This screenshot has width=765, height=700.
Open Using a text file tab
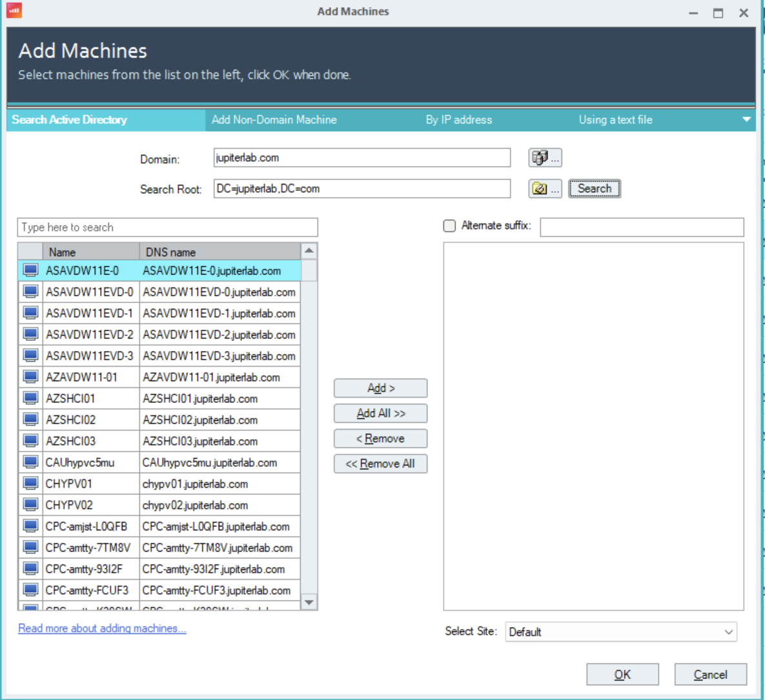click(x=615, y=119)
